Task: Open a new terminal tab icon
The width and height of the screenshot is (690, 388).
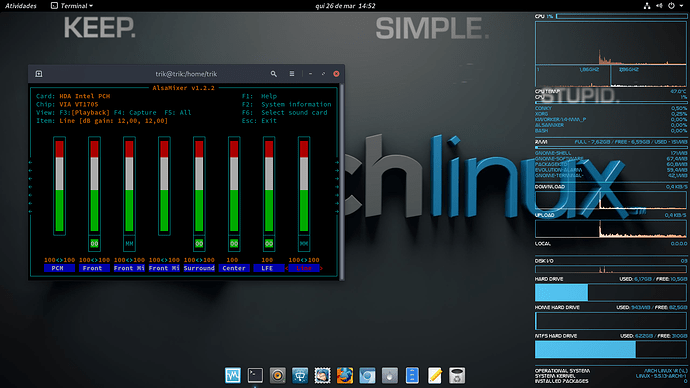Action: coord(39,74)
